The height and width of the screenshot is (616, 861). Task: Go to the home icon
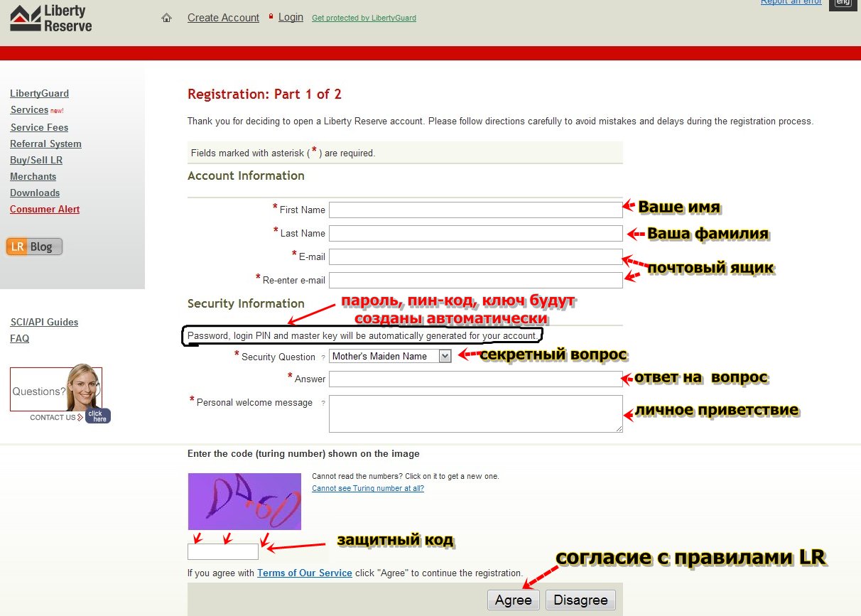167,18
